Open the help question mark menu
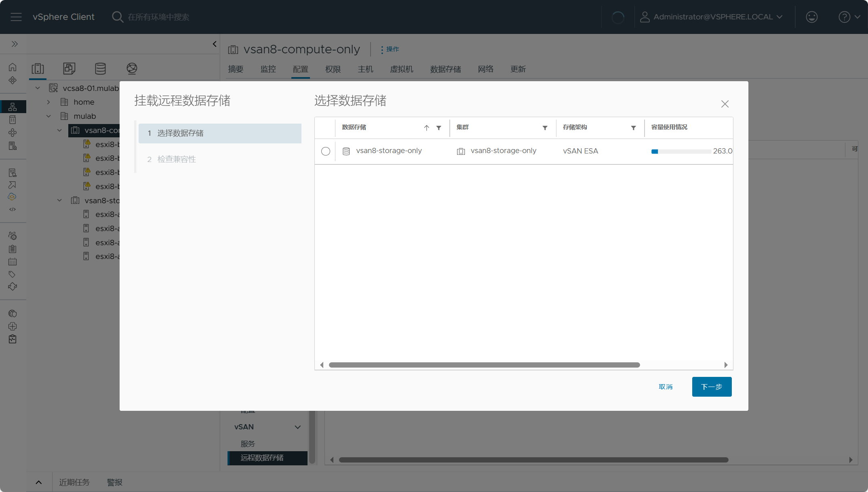The width and height of the screenshot is (868, 492). click(x=849, y=17)
